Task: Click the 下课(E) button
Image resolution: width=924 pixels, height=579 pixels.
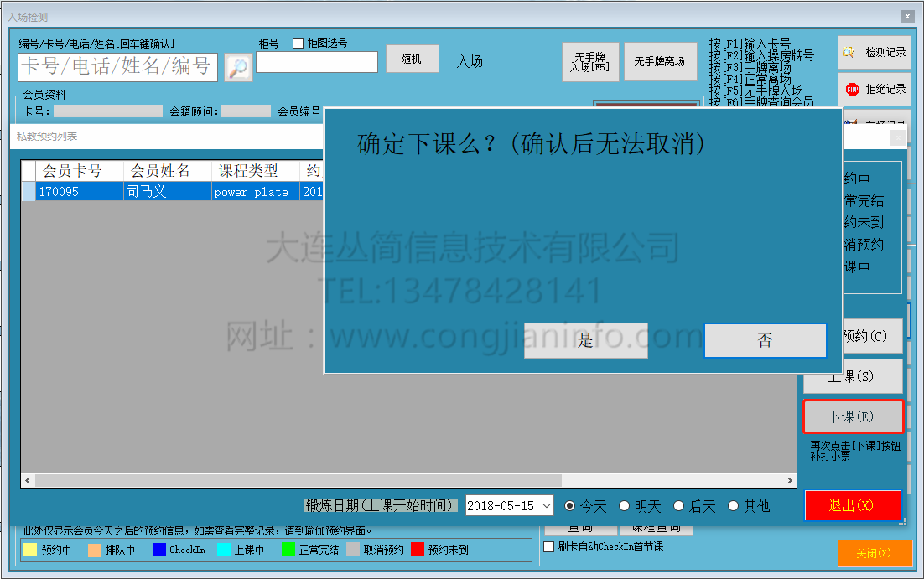Action: coord(852,416)
